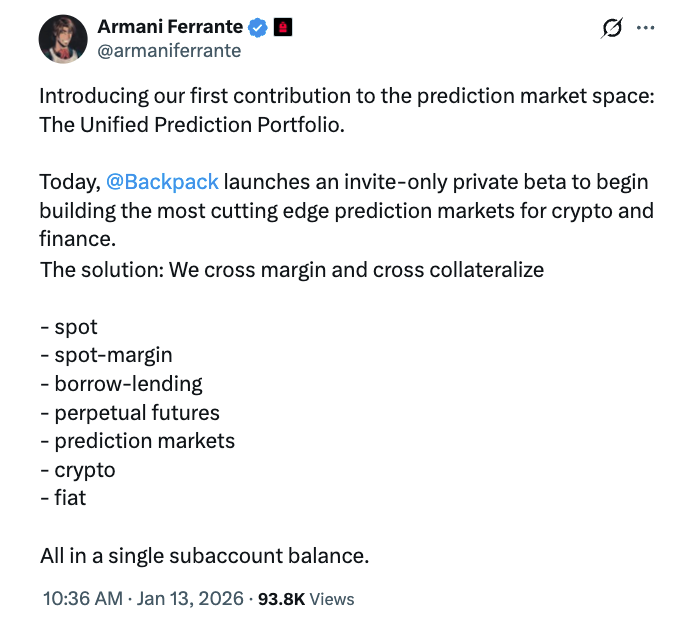686x634 pixels.
Task: Click the '- borrow-lending' list line
Action: 121,384
